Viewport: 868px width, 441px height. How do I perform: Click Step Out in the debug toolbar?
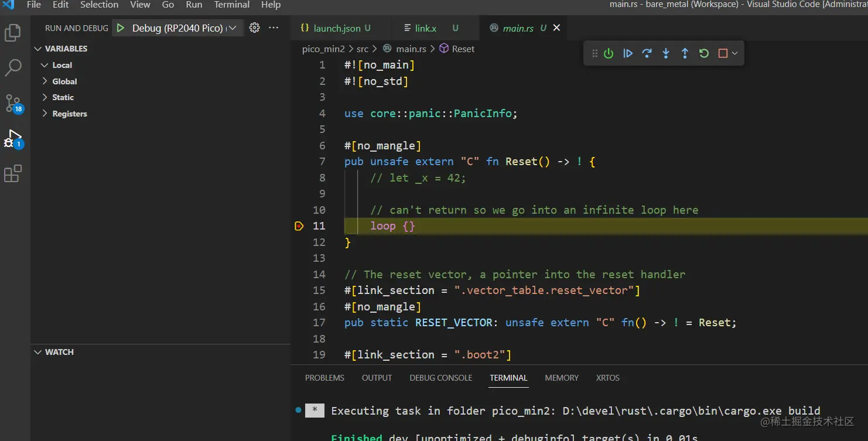point(685,53)
